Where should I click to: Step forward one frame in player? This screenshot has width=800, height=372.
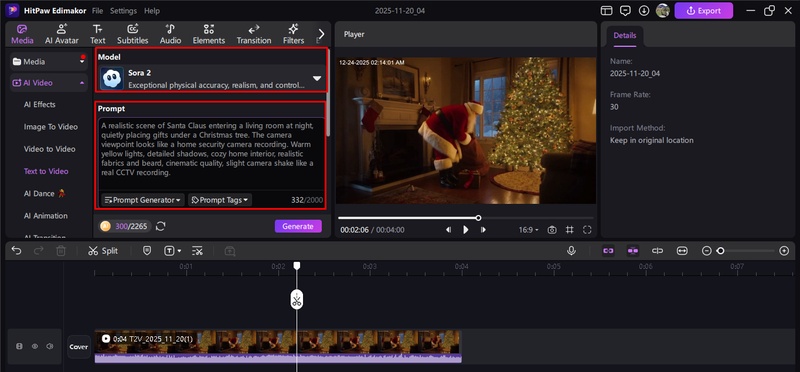[x=483, y=230]
